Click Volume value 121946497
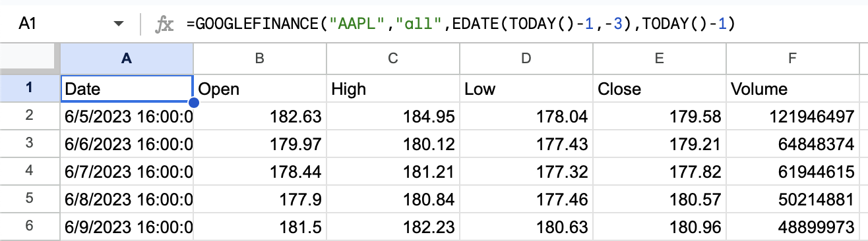 793,117
